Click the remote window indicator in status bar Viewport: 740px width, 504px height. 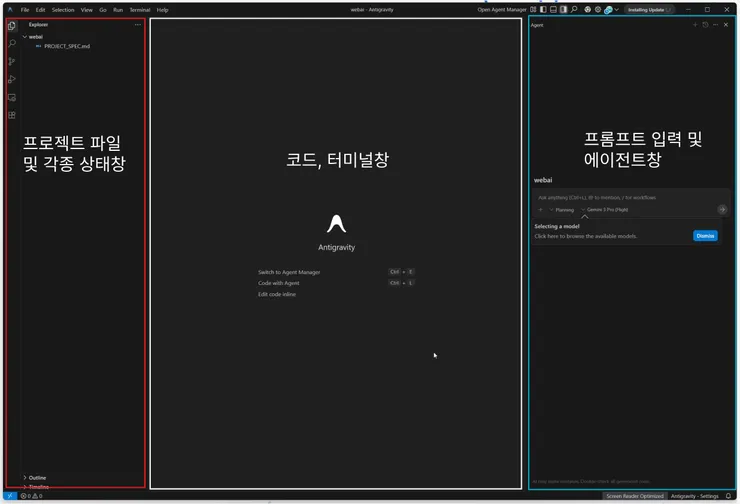click(x=10, y=496)
